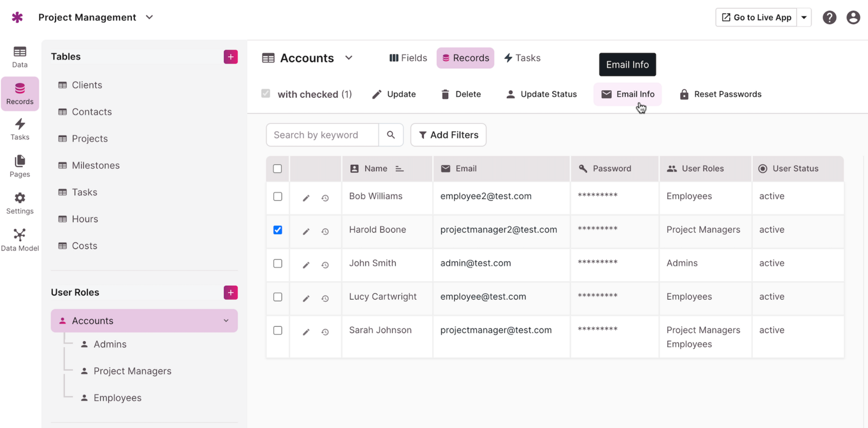The image size is (868, 428).
Task: Open the Data section in the left sidebar
Action: [x=19, y=57]
